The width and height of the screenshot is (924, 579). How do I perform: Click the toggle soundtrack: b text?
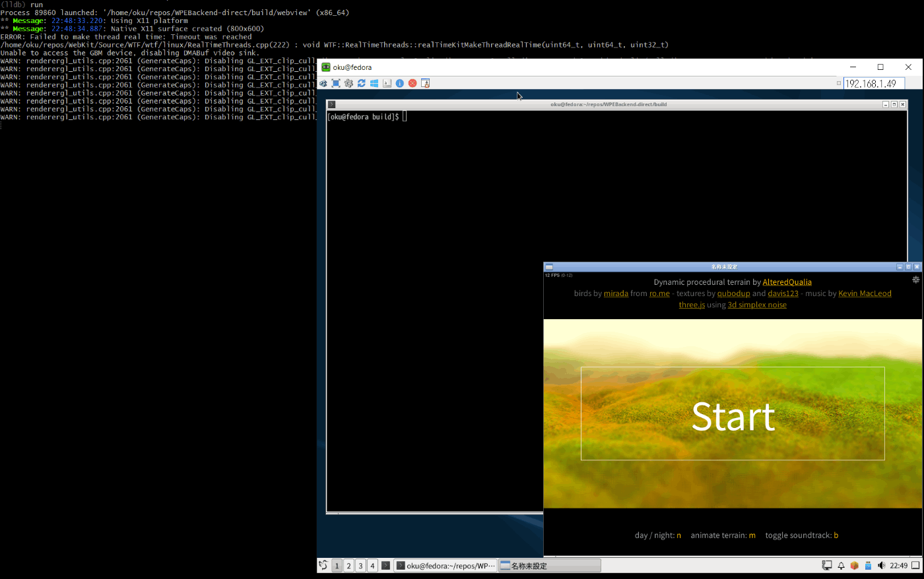[802, 535]
